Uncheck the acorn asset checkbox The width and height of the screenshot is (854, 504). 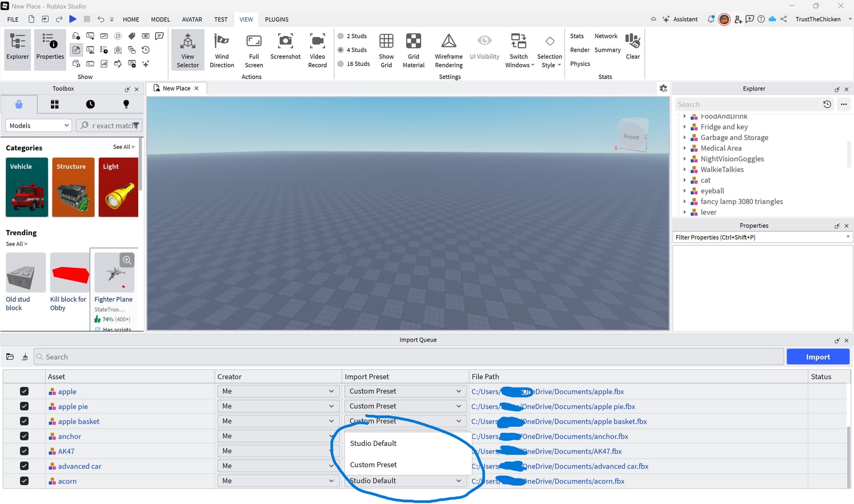click(x=24, y=481)
